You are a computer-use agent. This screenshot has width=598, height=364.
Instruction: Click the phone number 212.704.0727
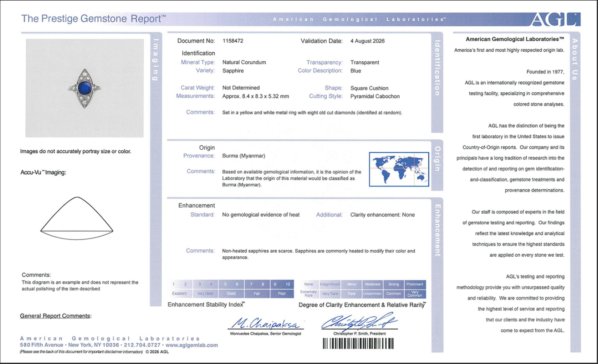142,345
